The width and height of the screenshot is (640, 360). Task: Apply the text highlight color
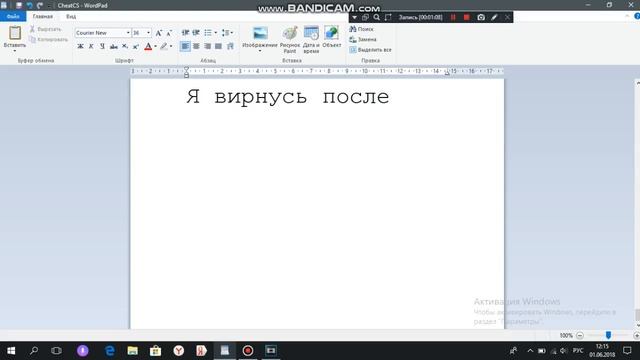pos(164,46)
